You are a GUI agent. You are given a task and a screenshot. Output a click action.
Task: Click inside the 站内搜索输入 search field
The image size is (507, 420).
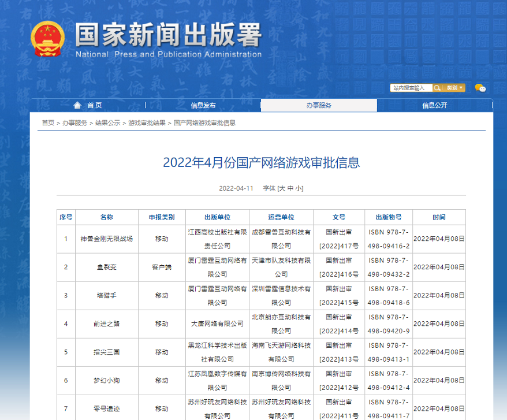411,88
